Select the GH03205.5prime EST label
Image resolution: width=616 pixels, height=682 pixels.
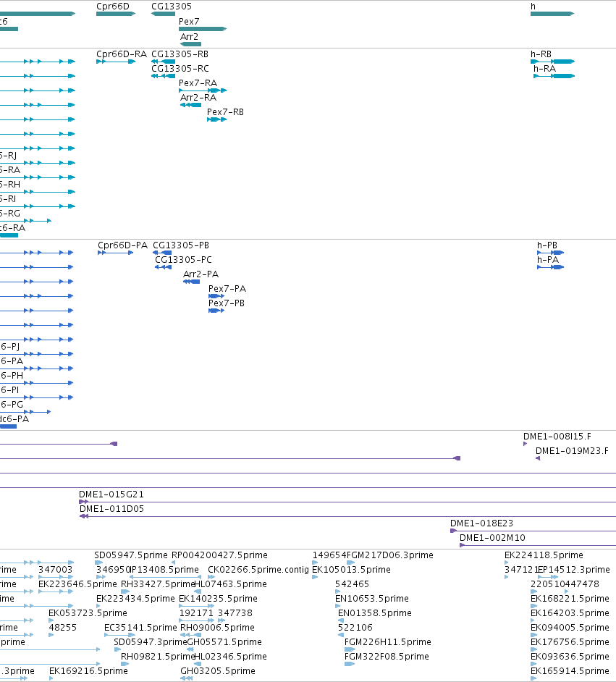pos(218,670)
